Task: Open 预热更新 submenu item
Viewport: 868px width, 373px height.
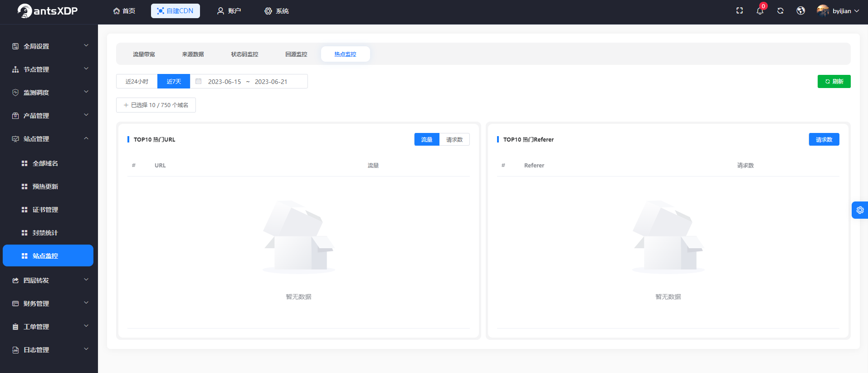Action: tap(48, 186)
